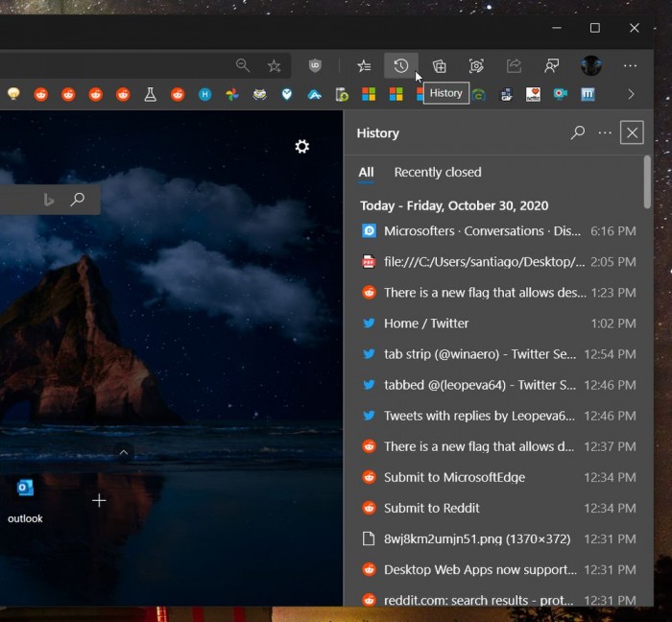Collapse quick links with the up chevron
The image size is (672, 622).
click(123, 452)
